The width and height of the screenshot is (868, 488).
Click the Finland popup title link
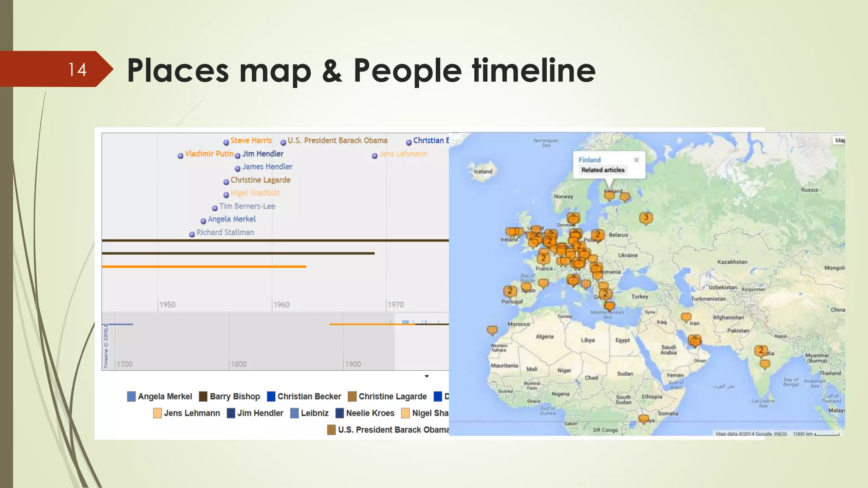590,160
